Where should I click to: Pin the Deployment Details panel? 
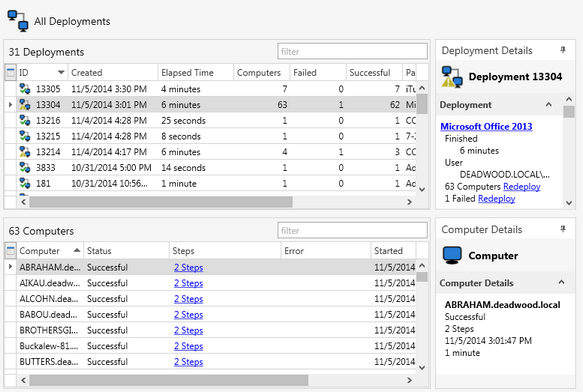coord(563,50)
